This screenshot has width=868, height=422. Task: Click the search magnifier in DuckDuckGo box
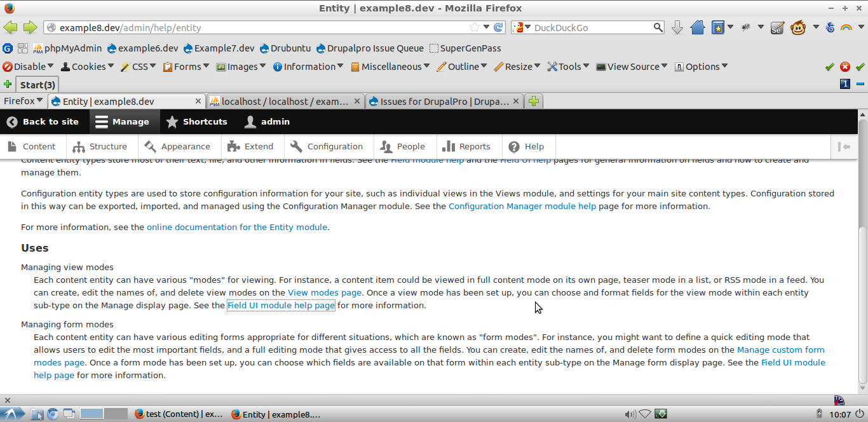[x=658, y=27]
